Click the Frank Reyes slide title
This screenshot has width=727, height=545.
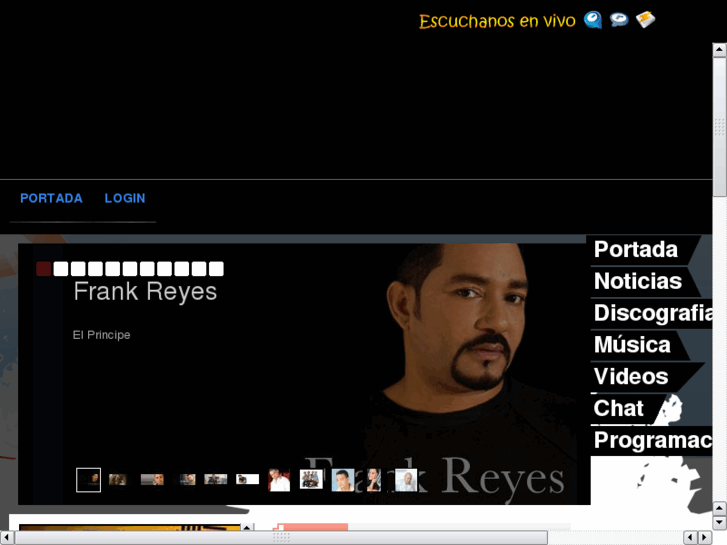tap(145, 292)
